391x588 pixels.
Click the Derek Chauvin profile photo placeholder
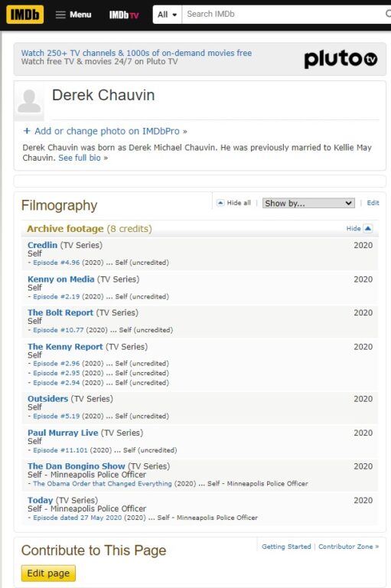tap(29, 101)
